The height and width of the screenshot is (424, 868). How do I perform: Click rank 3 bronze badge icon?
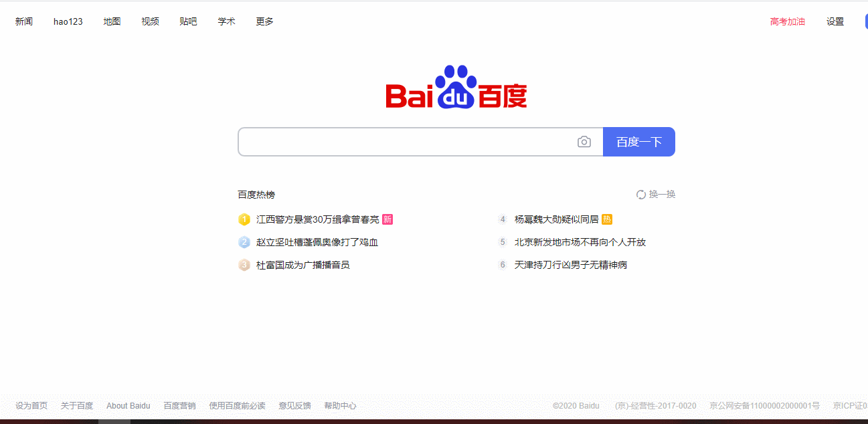244,265
